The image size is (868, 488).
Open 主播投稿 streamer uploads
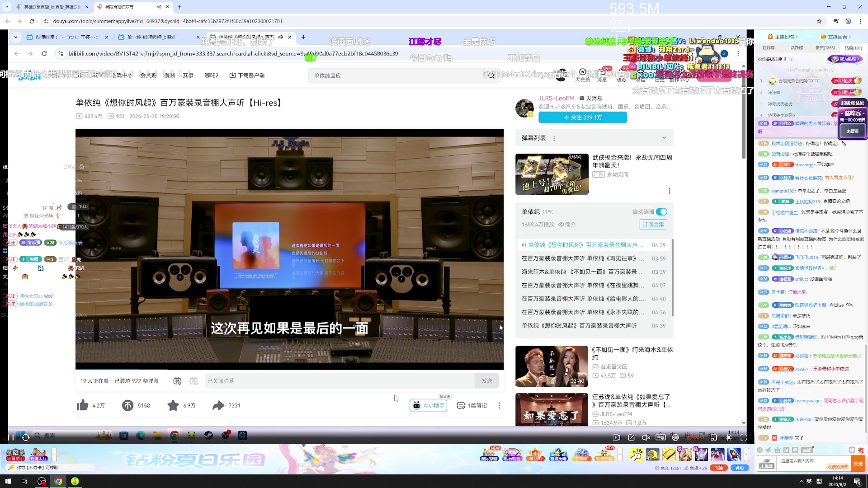click(x=783, y=37)
